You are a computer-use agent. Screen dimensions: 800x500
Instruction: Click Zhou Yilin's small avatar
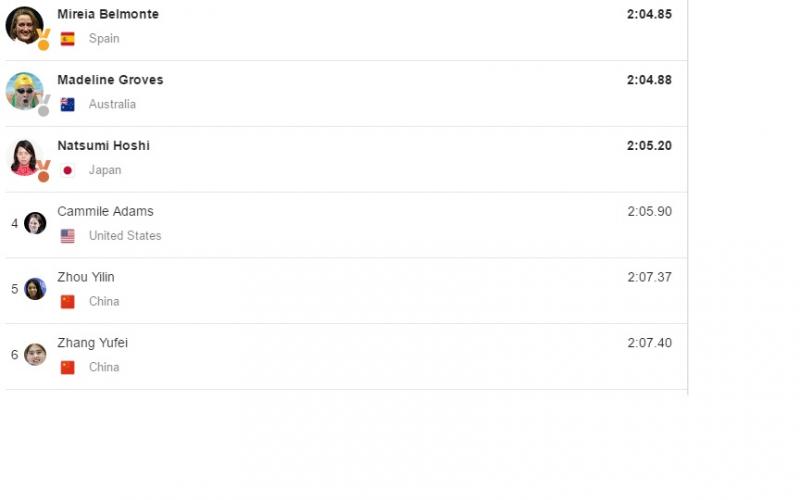pos(35,289)
